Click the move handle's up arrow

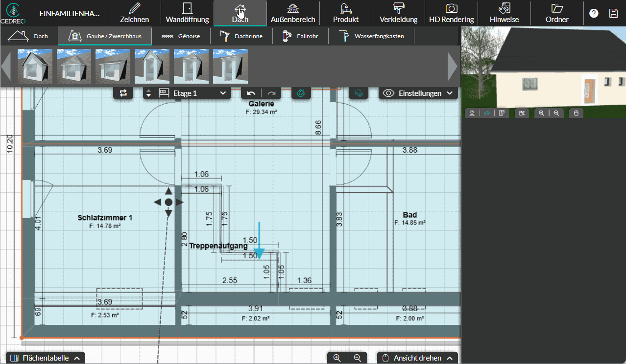pos(169,191)
